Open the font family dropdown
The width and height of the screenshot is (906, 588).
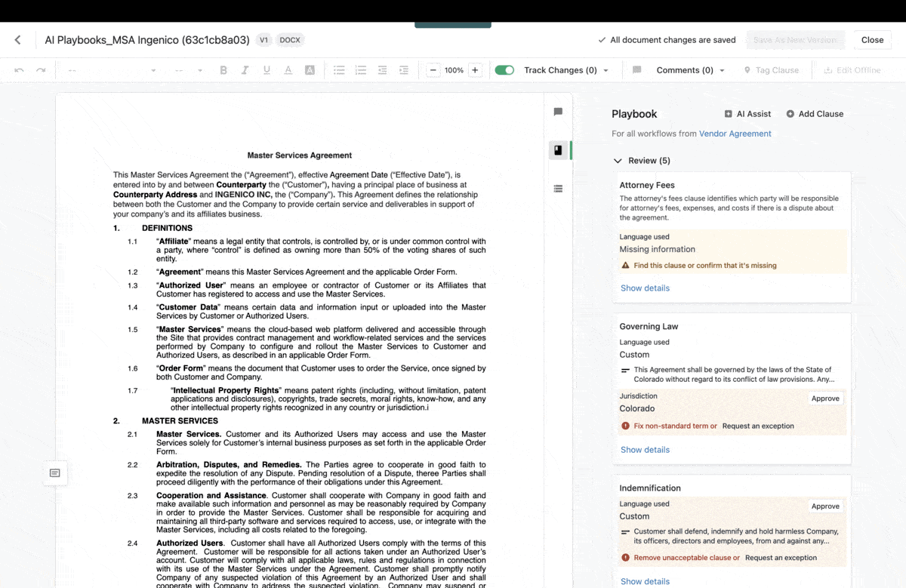click(112, 70)
